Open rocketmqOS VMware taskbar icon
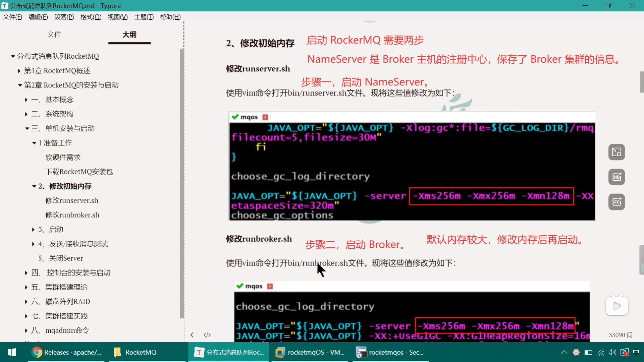The height and width of the screenshot is (362, 644). 310,352
